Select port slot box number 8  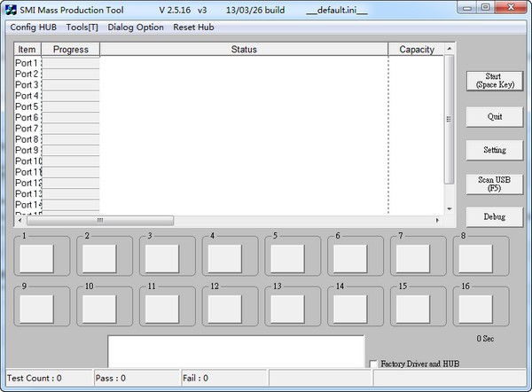[475, 258]
